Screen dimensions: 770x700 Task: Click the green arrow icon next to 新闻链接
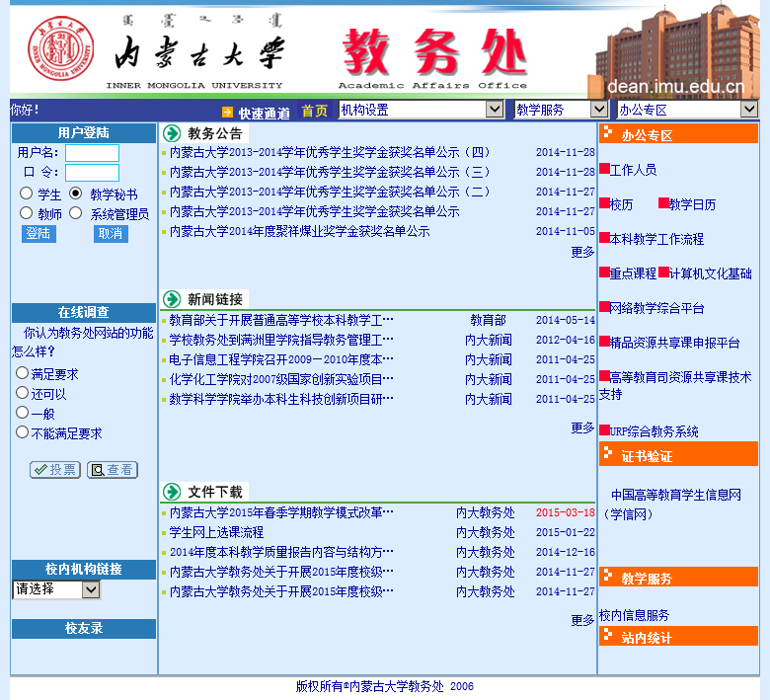pyautogui.click(x=172, y=299)
